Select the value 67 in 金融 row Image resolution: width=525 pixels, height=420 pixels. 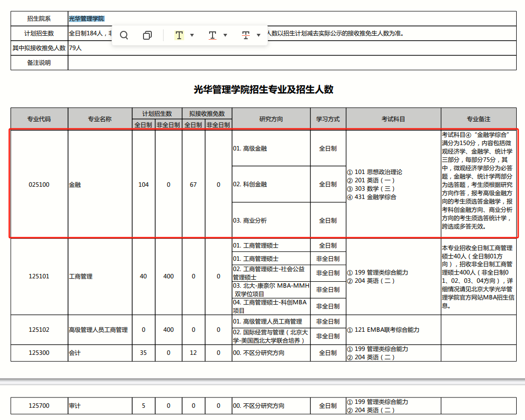pos(193,185)
